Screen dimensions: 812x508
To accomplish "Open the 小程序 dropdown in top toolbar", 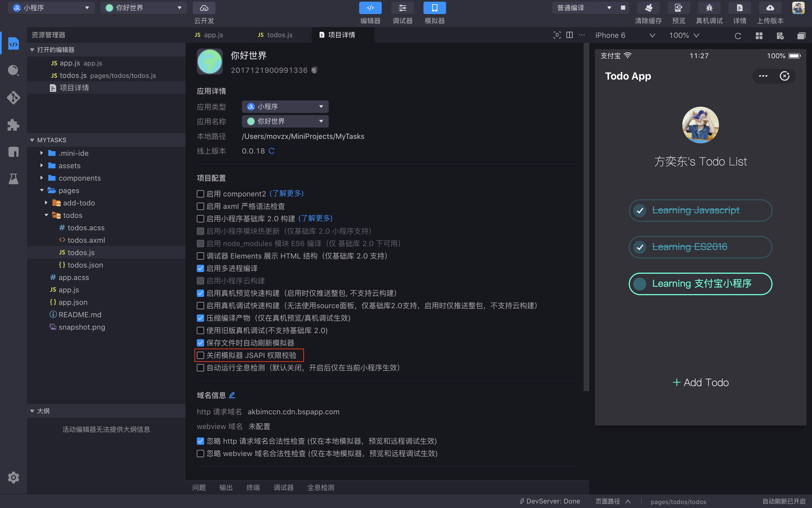I will point(51,8).
